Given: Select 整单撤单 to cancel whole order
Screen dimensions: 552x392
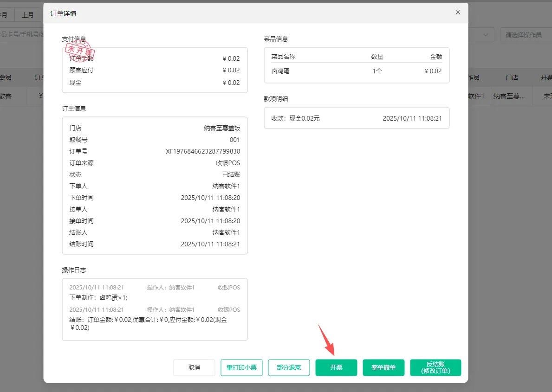Looking at the screenshot, I should pyautogui.click(x=383, y=367).
